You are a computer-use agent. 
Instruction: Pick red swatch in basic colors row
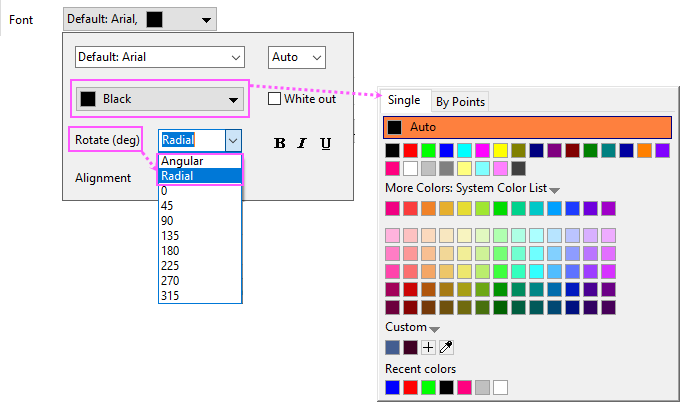[411, 151]
